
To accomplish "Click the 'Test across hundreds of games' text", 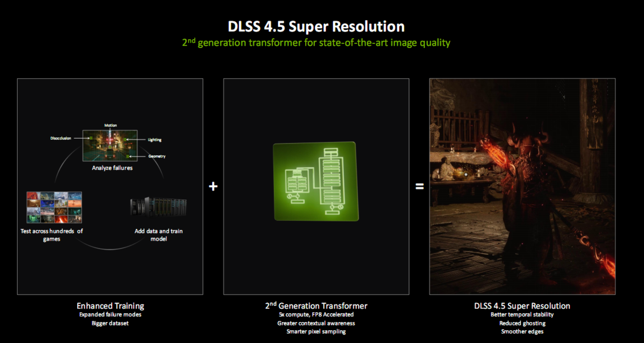I will point(52,235).
